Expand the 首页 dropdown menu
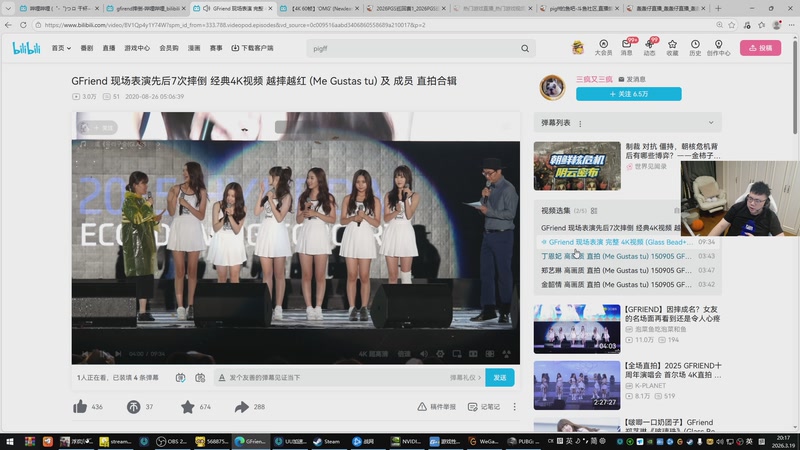The image size is (800, 450). coord(61,48)
